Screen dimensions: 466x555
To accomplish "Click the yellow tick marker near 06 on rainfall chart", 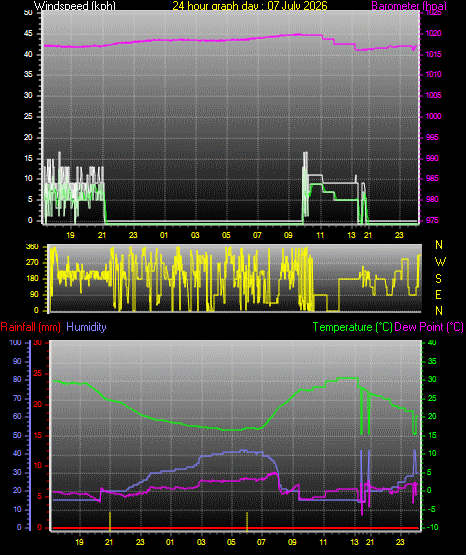I will [x=247, y=521].
